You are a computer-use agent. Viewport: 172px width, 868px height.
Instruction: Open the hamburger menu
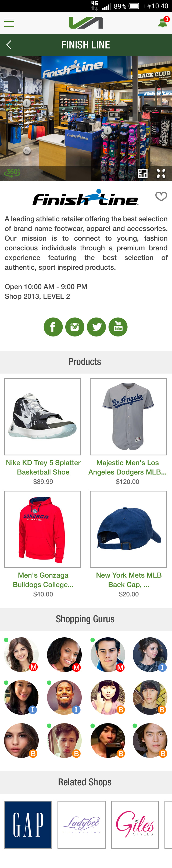click(x=9, y=23)
